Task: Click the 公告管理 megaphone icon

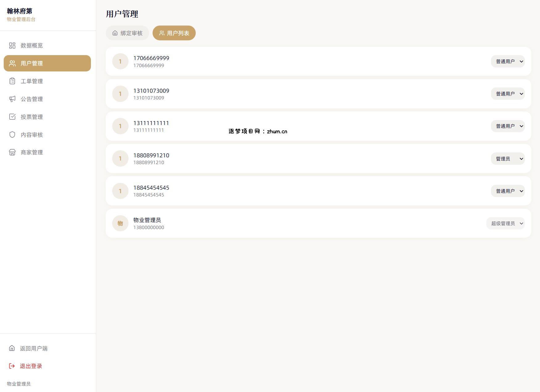Action: pyautogui.click(x=12, y=99)
